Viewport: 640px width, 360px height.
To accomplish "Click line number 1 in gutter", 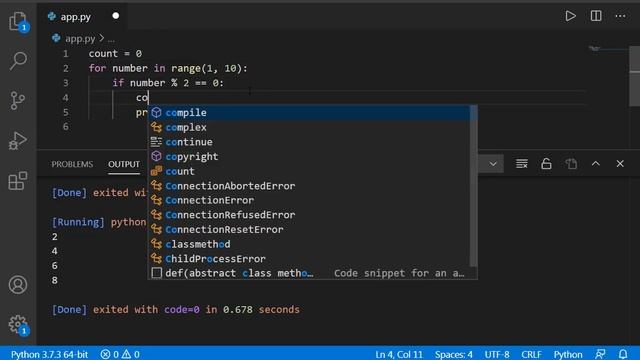I will pyautogui.click(x=66, y=54).
